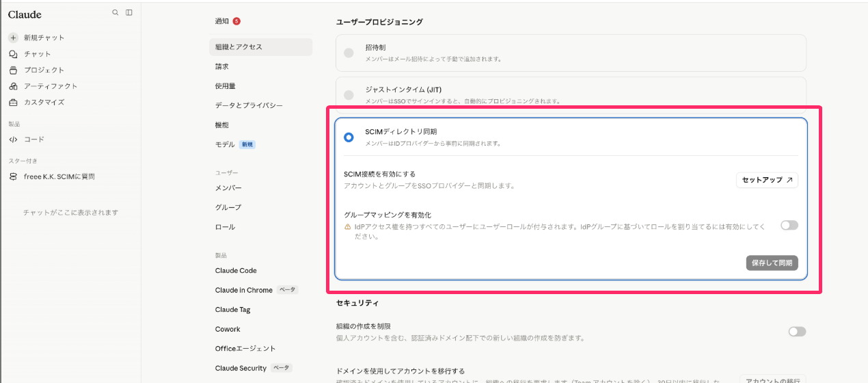The image size is (868, 383).
Task: Open 組織とアクセス settings section
Action: tap(260, 47)
